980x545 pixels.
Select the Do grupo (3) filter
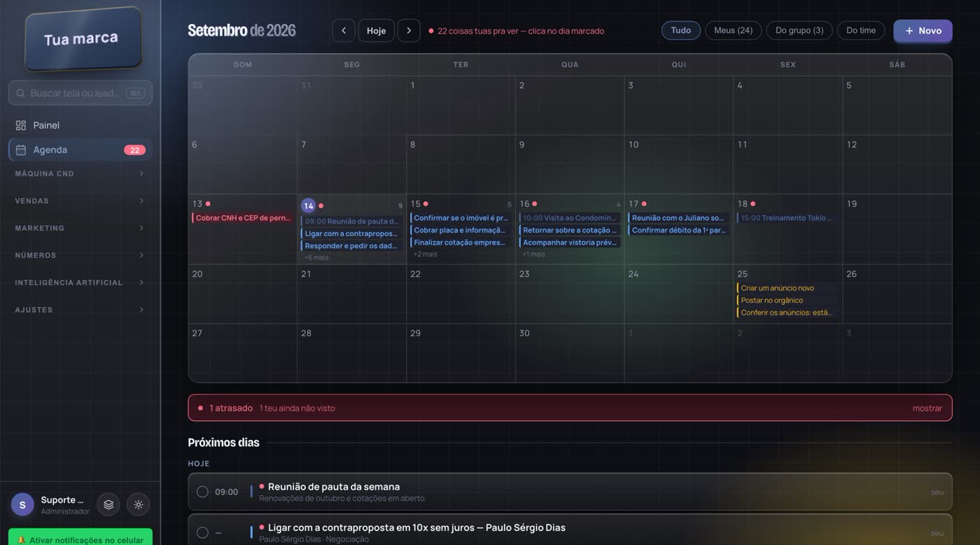point(799,30)
